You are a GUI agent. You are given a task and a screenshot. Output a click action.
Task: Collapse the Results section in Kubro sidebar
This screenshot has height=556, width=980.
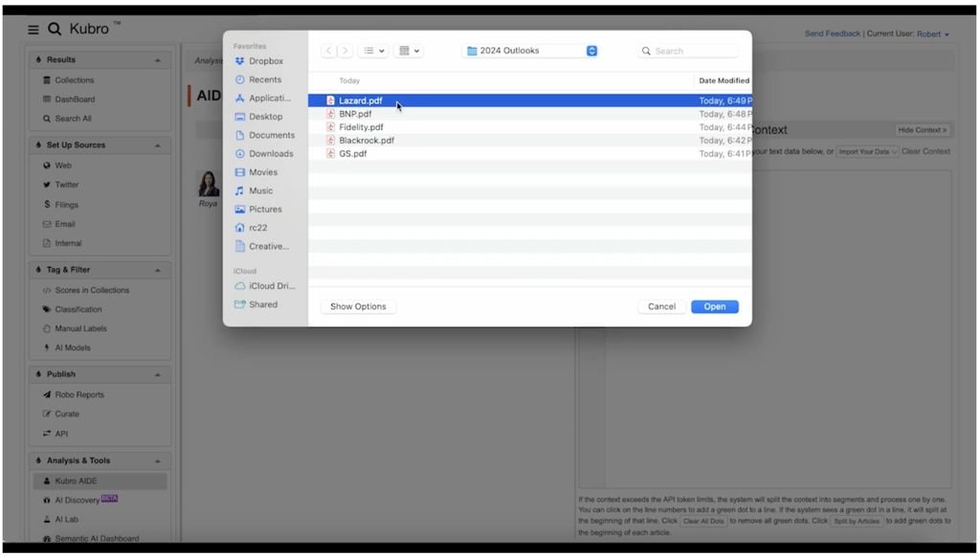158,60
